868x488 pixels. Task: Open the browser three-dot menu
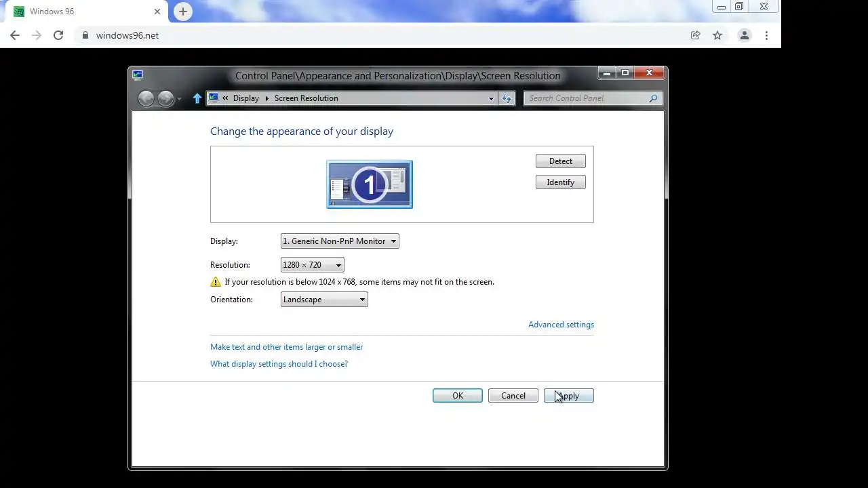(766, 35)
